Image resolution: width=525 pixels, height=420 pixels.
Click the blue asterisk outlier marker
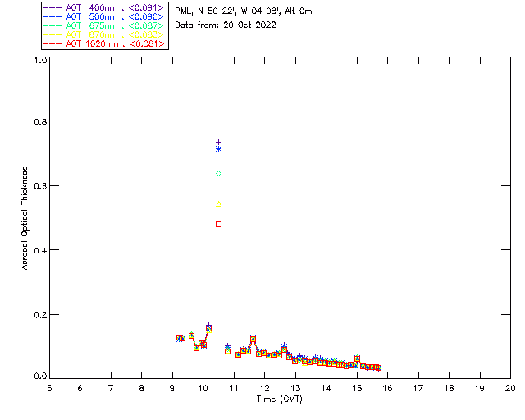(x=219, y=149)
